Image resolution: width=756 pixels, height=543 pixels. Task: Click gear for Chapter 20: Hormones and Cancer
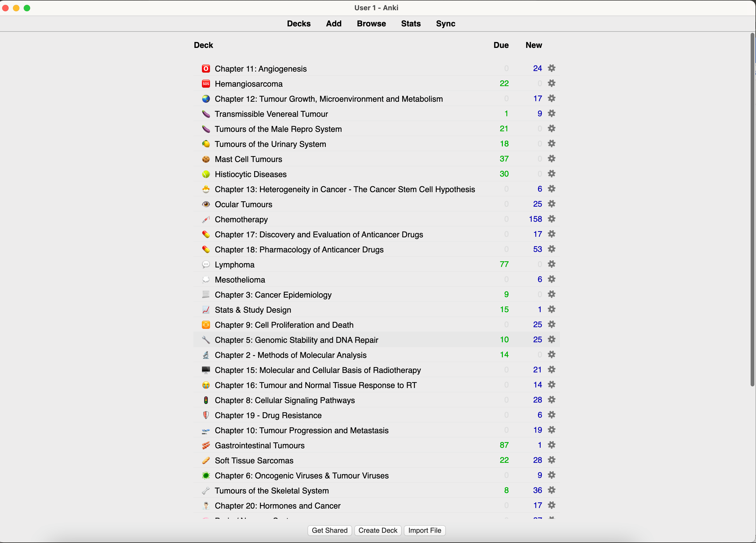click(552, 505)
